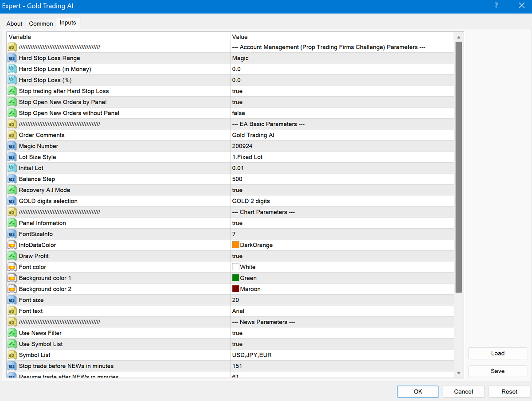Screen dimensions: 532x401
Task: Switch to the Common tab
Action: [41, 23]
